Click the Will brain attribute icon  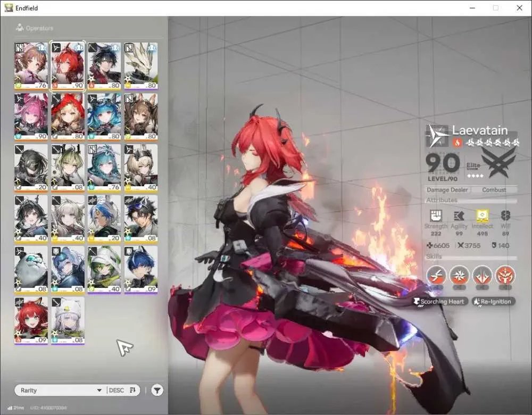pyautogui.click(x=505, y=215)
